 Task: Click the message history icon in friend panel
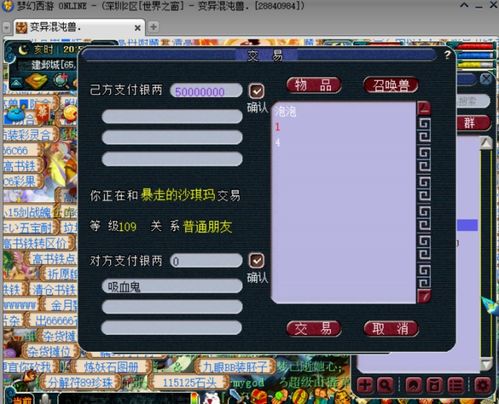(414, 385)
